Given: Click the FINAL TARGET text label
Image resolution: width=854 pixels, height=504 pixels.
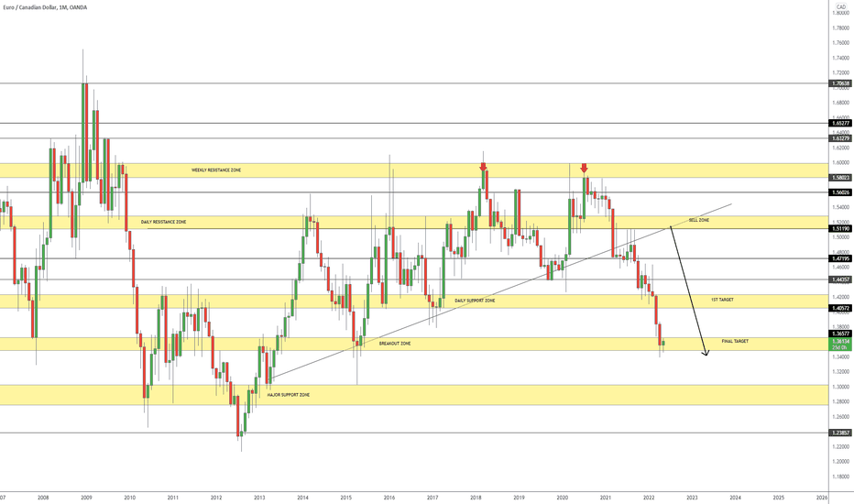Looking at the screenshot, I should (x=735, y=341).
